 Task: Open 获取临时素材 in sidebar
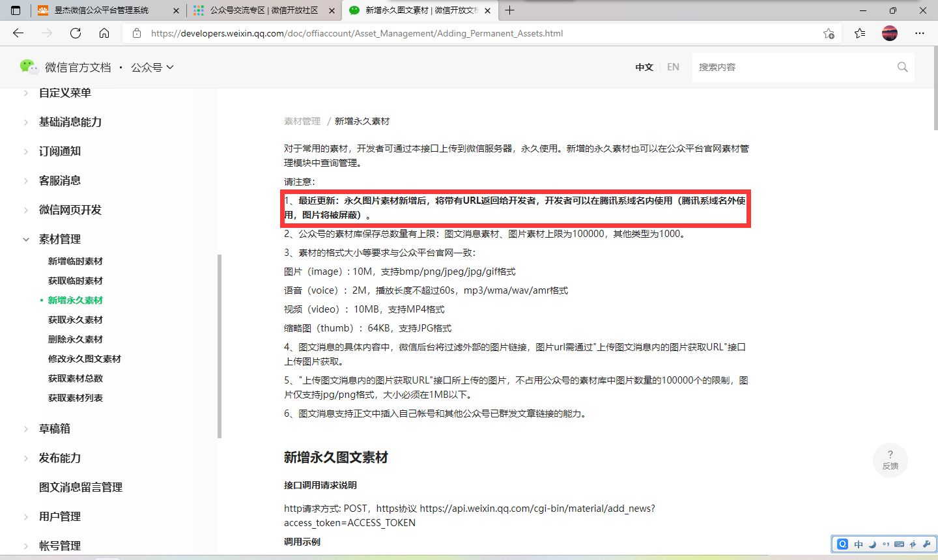pos(76,281)
